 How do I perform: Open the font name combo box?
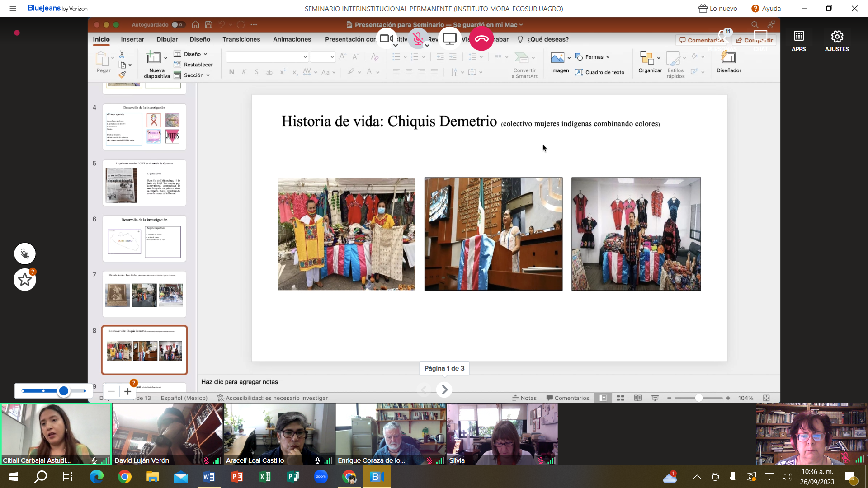coord(267,57)
